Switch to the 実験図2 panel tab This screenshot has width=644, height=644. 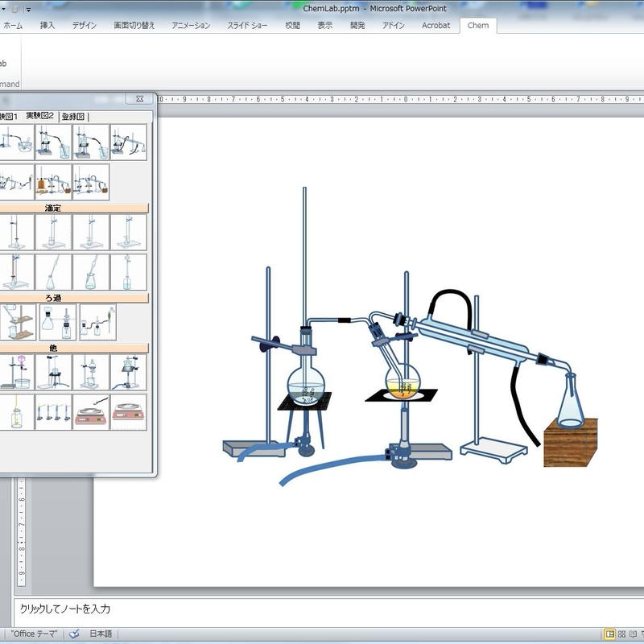[39, 116]
